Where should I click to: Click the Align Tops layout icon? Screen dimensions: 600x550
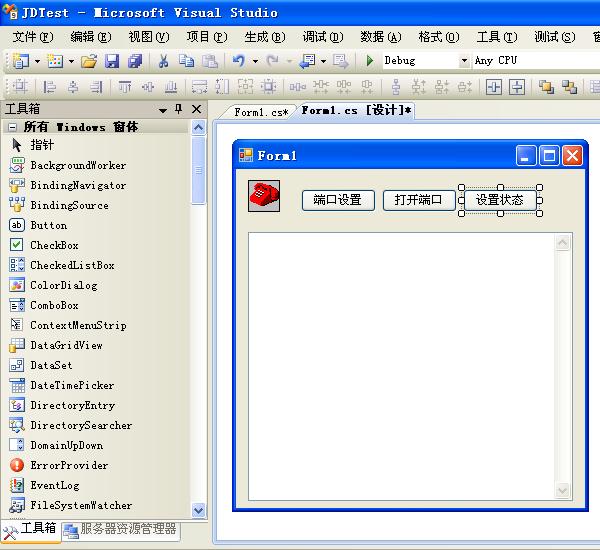click(125, 87)
